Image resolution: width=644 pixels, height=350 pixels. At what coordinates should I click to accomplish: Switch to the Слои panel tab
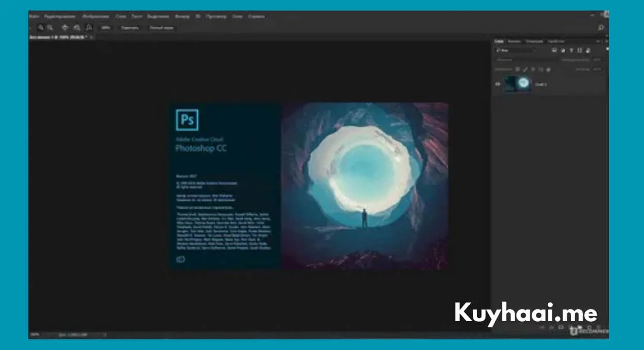[499, 41]
